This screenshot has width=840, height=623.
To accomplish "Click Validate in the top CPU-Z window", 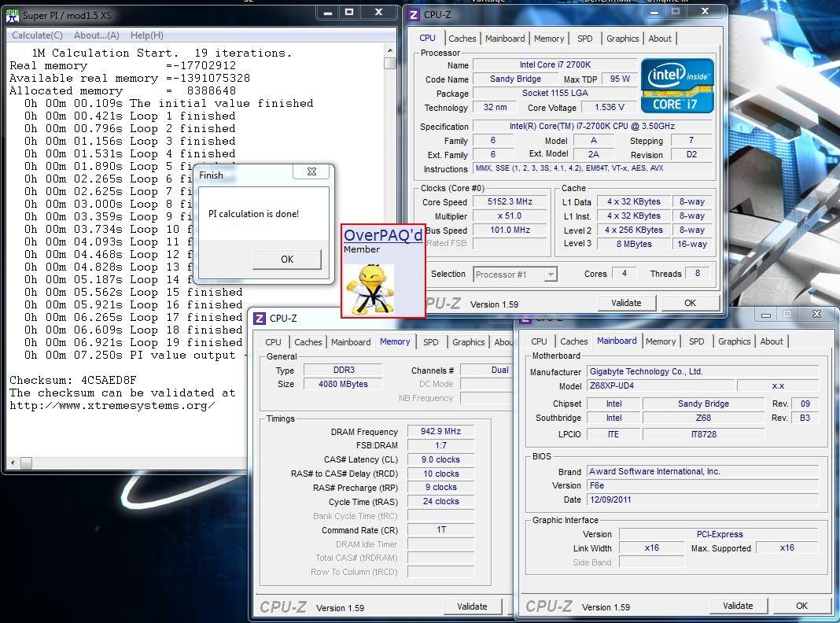I will point(626,303).
